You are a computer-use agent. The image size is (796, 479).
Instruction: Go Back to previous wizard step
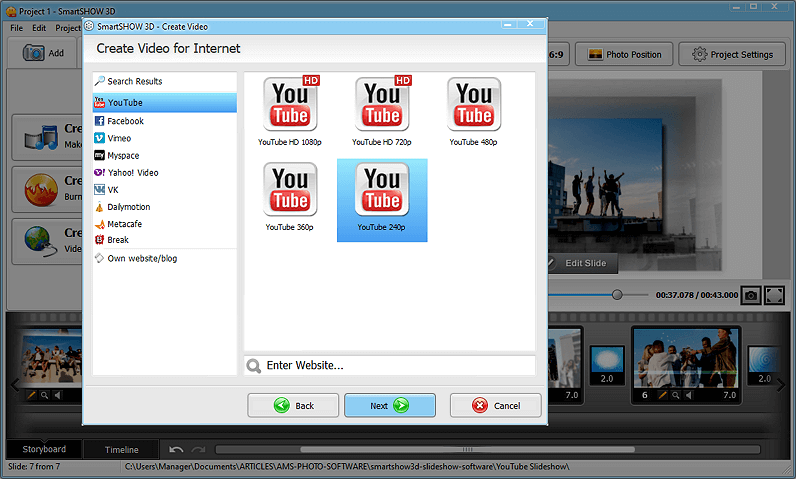[x=293, y=405]
